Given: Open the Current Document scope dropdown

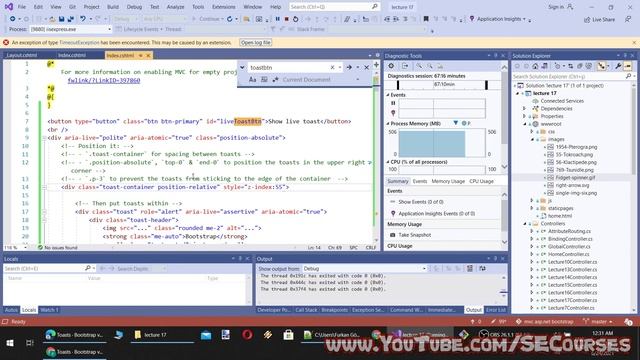Looking at the screenshot, I should tap(321, 80).
